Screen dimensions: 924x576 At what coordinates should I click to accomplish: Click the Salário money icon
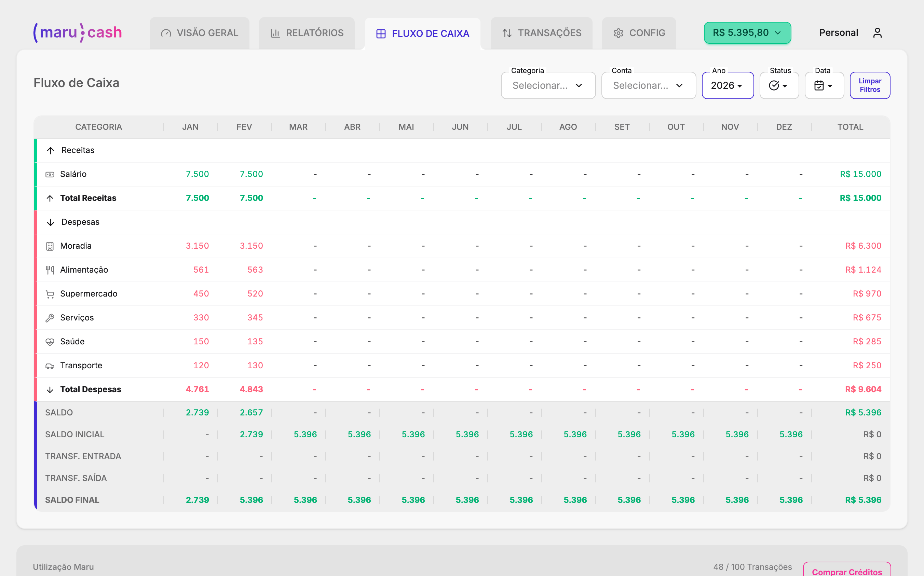click(50, 174)
